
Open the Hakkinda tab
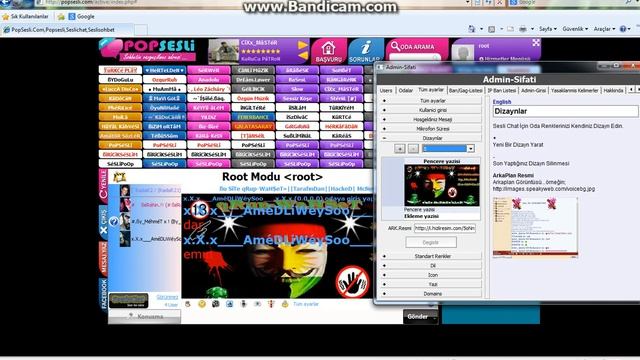[x=613, y=90]
